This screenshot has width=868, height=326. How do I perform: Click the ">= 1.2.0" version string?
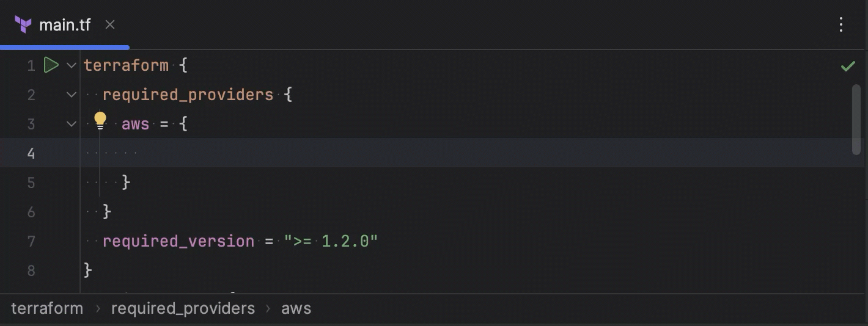tap(331, 241)
